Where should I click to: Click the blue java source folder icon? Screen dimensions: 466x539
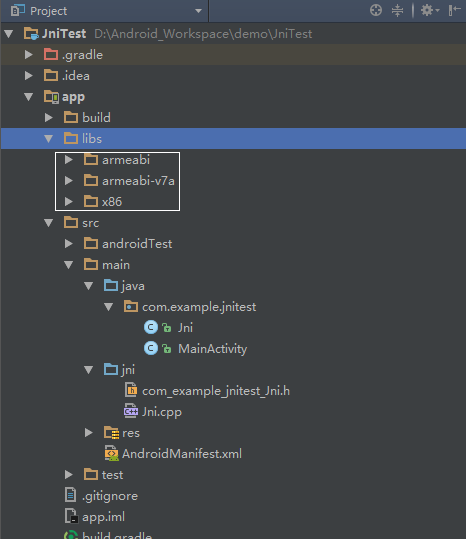tap(111, 285)
